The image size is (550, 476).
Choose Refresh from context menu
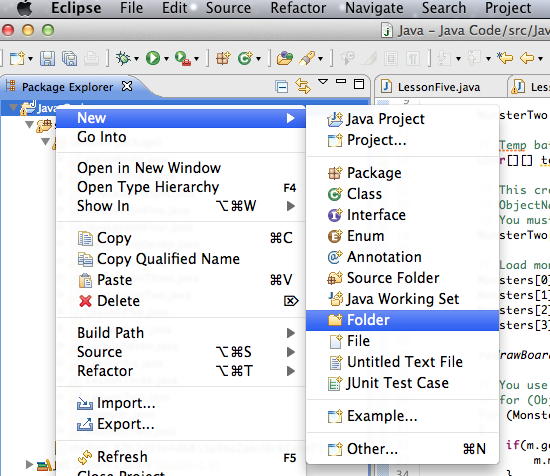pos(181,457)
